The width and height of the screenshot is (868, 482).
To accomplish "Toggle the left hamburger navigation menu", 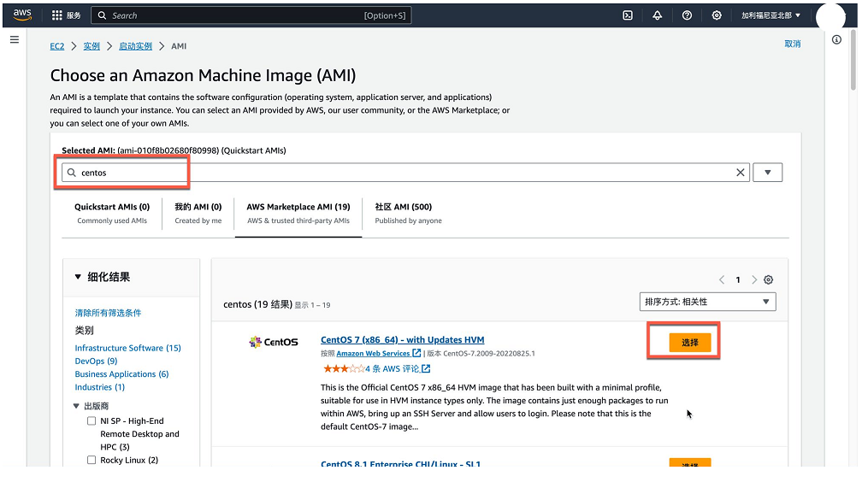I will coord(15,40).
